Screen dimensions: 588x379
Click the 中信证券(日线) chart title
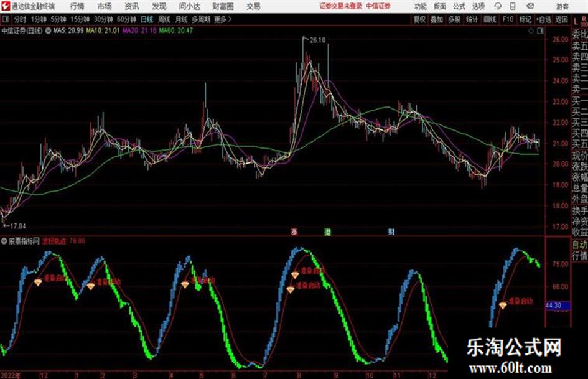coord(22,30)
